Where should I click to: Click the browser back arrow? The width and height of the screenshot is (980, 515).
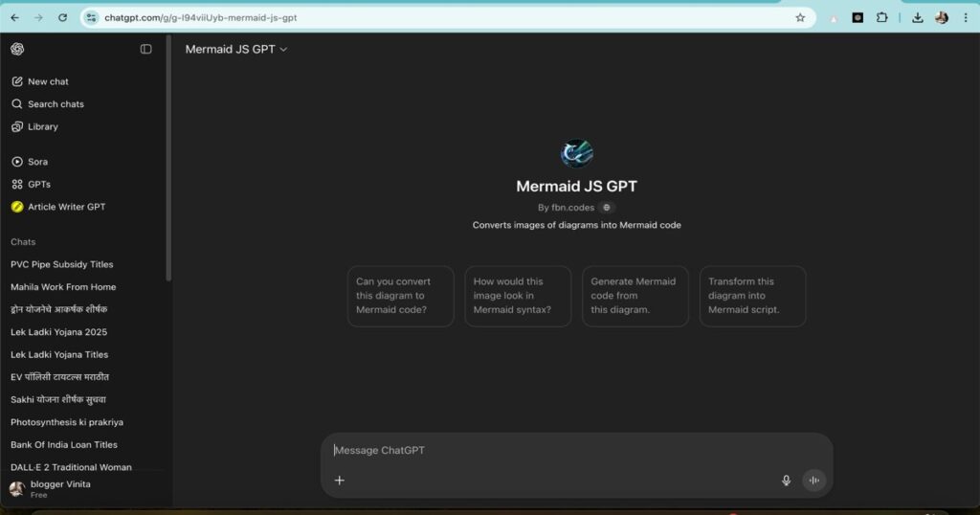tap(14, 17)
